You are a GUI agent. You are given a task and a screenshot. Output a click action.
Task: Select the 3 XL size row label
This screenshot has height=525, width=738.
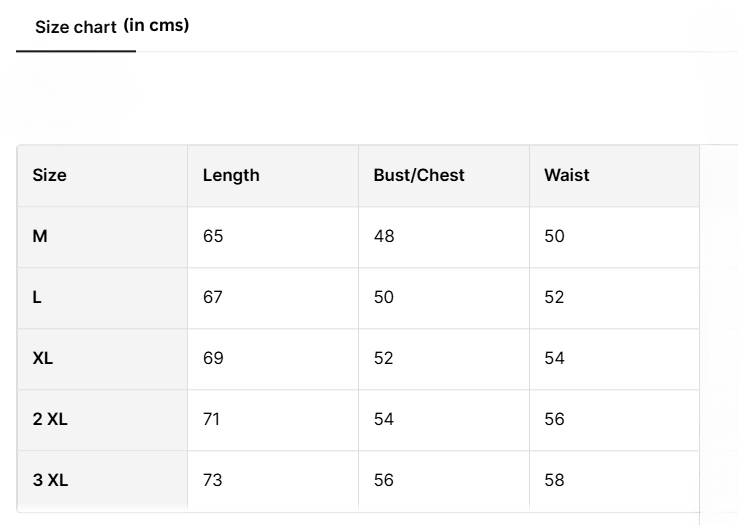[x=50, y=480]
